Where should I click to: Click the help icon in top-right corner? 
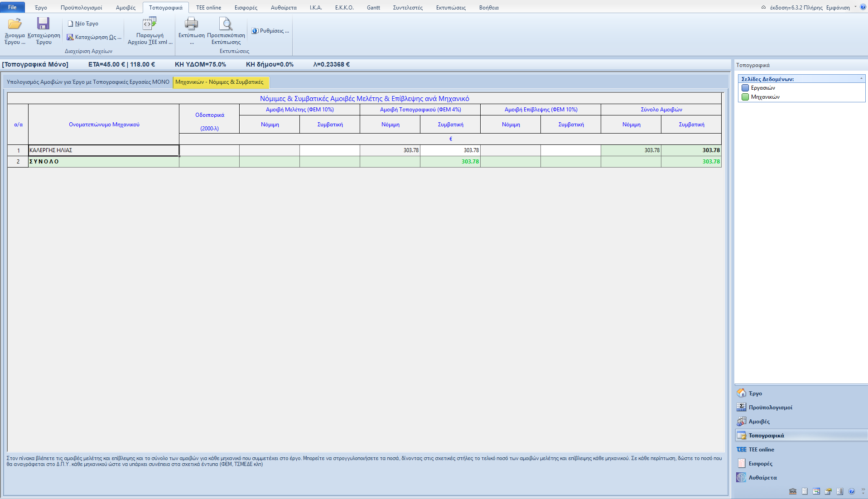click(863, 7)
